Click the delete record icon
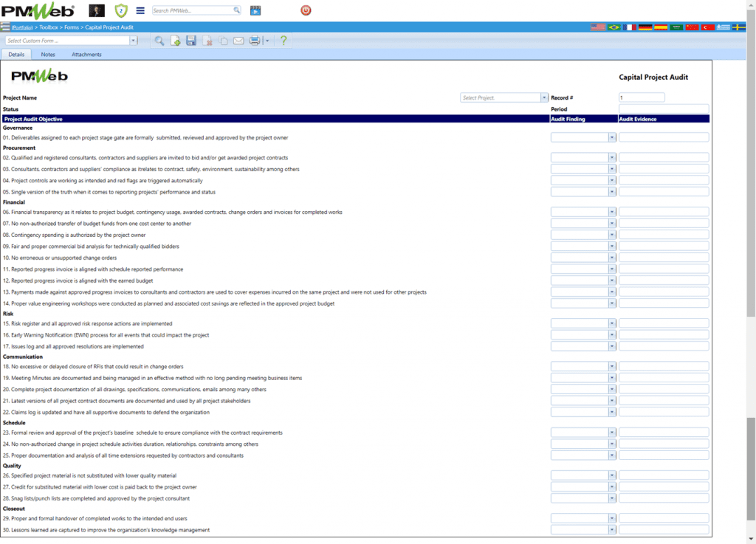The image size is (756, 544). (x=207, y=41)
